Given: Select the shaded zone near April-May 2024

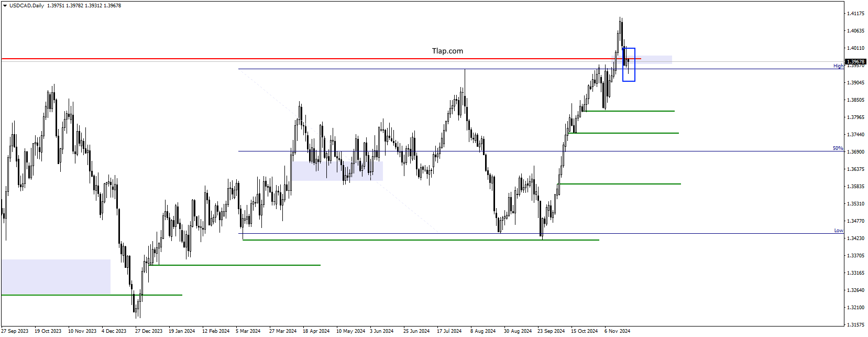Looking at the screenshot, I should click(337, 171).
